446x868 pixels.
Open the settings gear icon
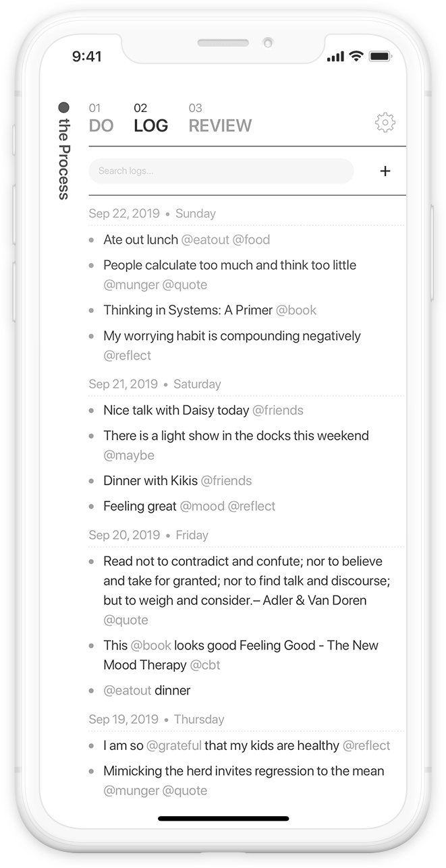point(385,122)
